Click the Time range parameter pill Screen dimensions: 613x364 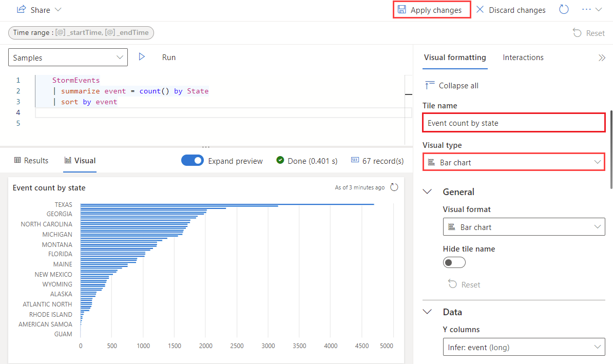81,32
